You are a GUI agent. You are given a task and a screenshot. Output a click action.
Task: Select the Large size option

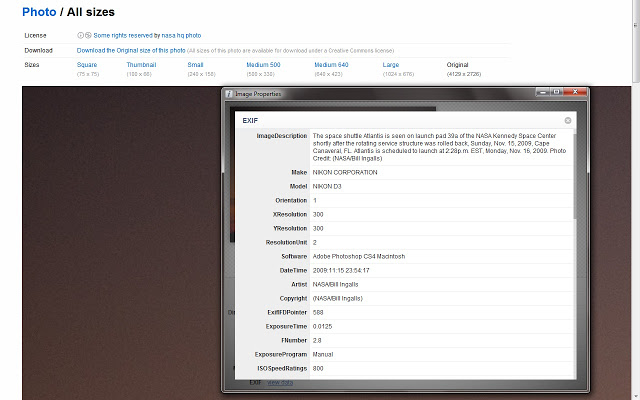click(391, 65)
